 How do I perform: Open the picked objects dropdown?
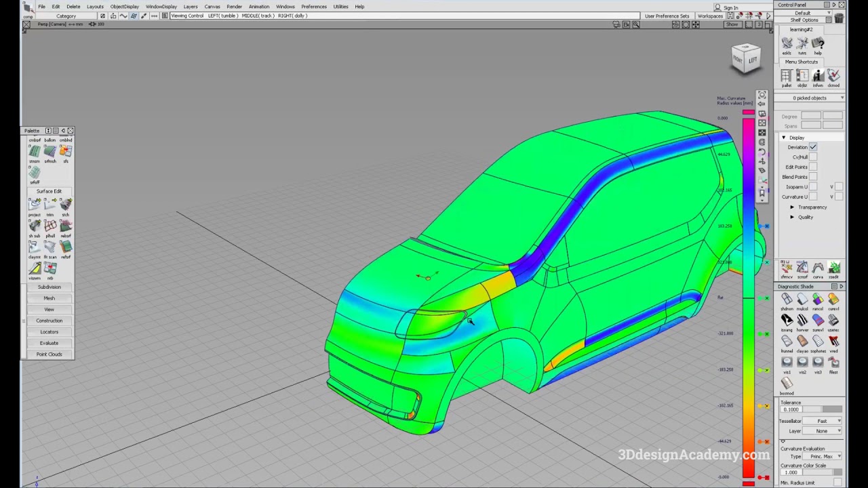click(810, 98)
